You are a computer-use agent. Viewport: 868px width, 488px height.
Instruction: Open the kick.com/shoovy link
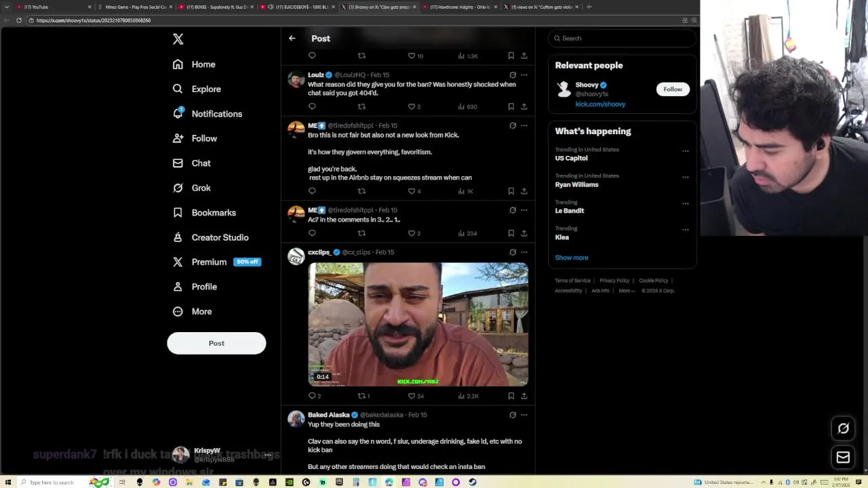(600, 104)
